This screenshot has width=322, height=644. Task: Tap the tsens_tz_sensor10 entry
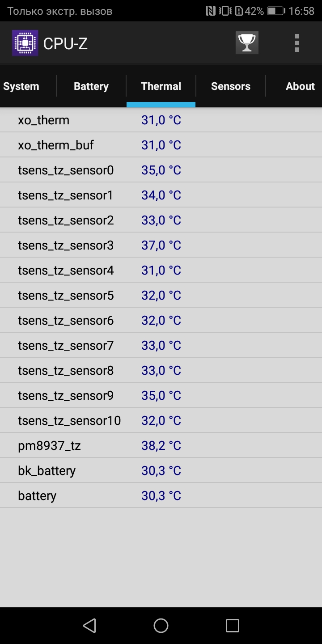161,420
